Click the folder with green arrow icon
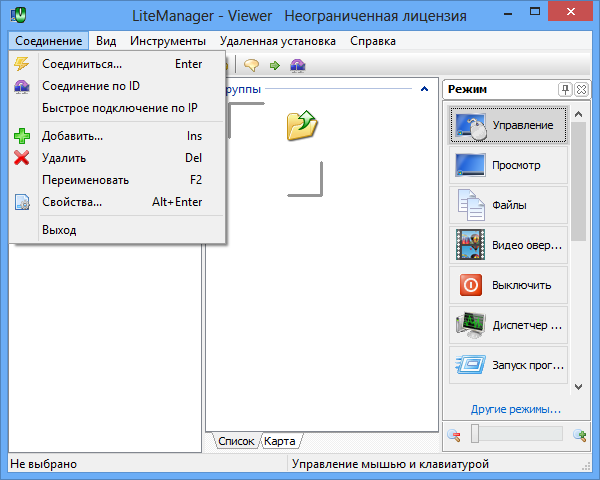This screenshot has width=600, height=480. tap(302, 125)
